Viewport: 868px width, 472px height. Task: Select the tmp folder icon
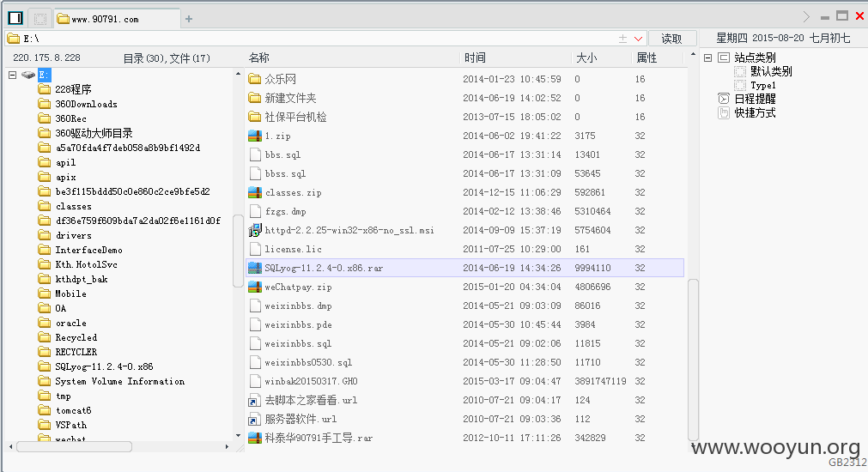point(45,396)
